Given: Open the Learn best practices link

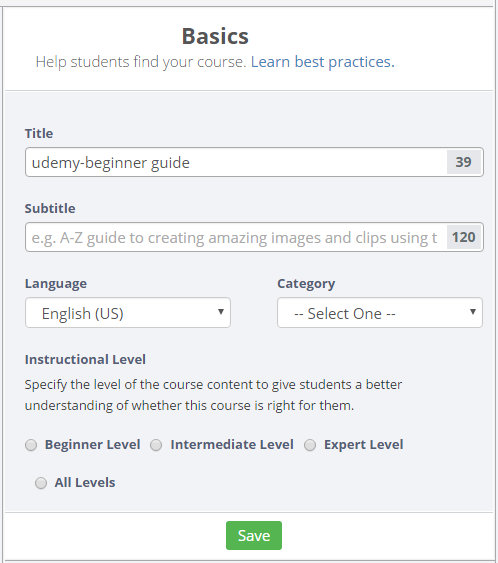Looking at the screenshot, I should pyautogui.click(x=322, y=62).
